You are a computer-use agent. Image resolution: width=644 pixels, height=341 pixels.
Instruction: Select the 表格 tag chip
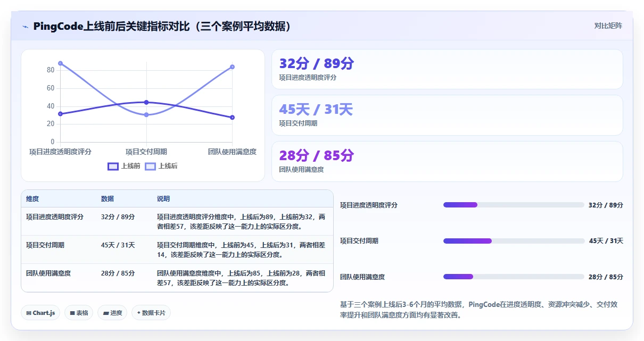tap(79, 313)
